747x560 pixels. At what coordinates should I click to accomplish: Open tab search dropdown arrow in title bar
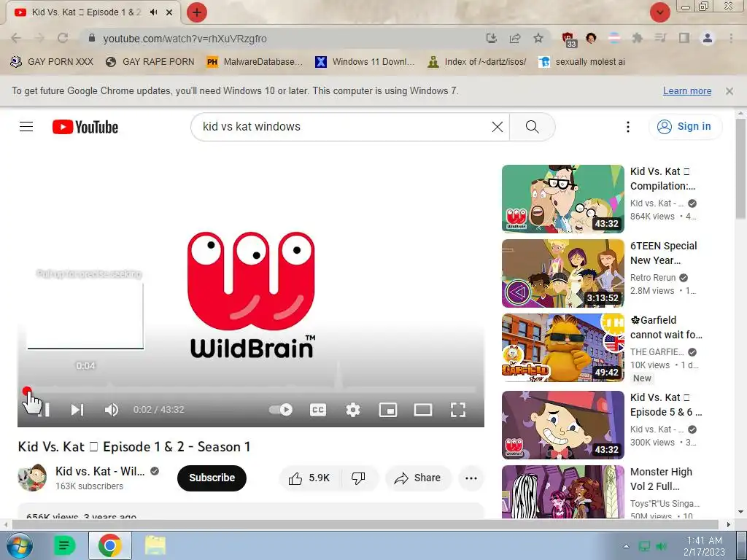click(x=659, y=12)
